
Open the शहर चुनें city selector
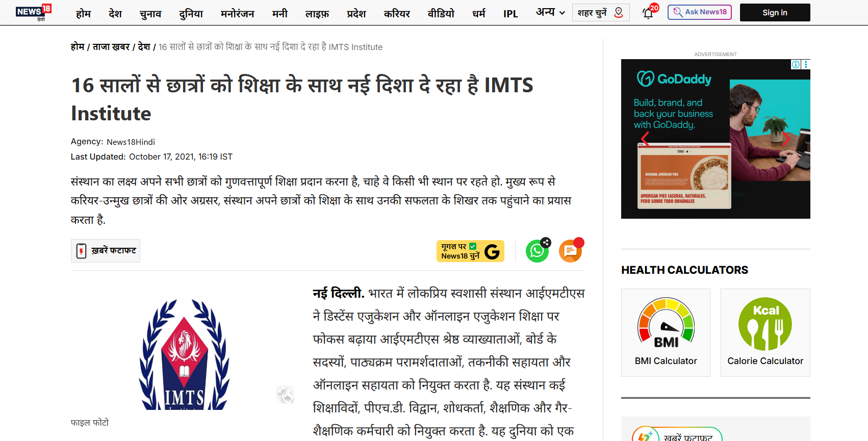pos(601,12)
